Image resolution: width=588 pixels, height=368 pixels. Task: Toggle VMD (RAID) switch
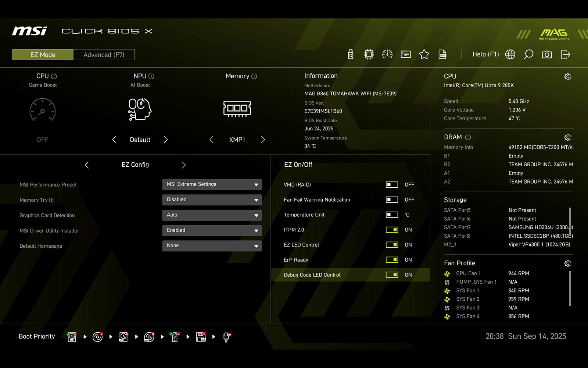click(392, 185)
